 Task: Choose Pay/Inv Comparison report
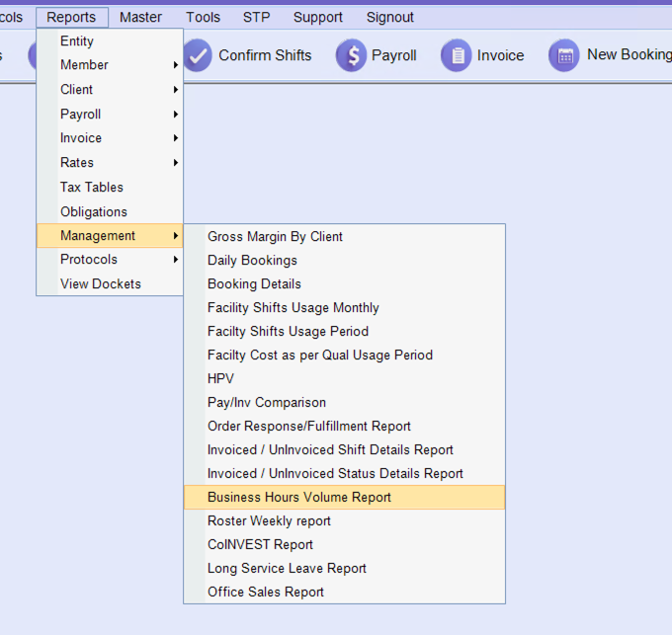(x=266, y=403)
